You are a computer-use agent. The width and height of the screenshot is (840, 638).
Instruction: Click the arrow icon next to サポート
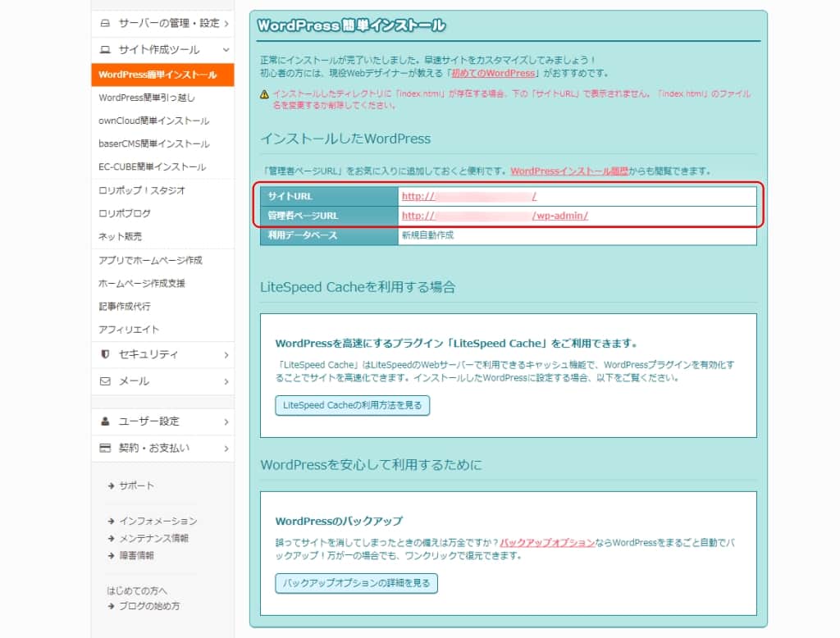click(111, 485)
